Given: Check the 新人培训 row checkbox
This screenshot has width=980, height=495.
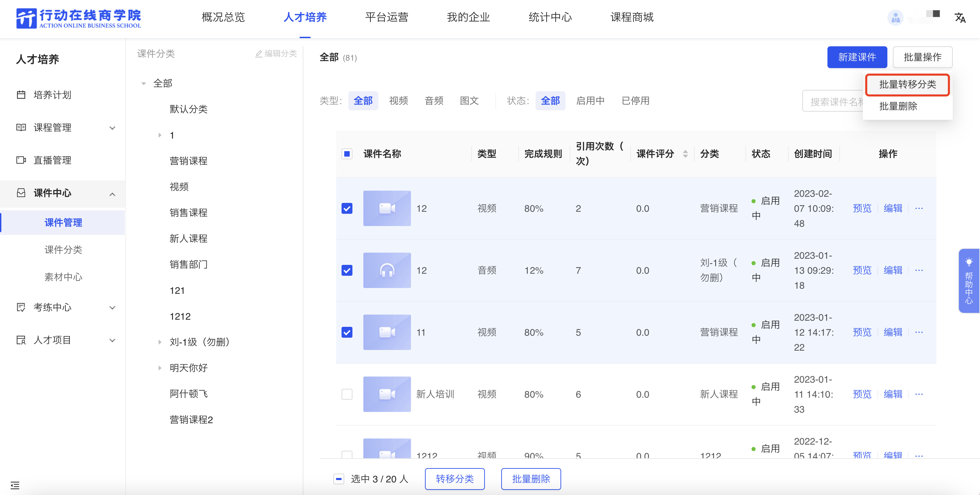Looking at the screenshot, I should pos(347,394).
